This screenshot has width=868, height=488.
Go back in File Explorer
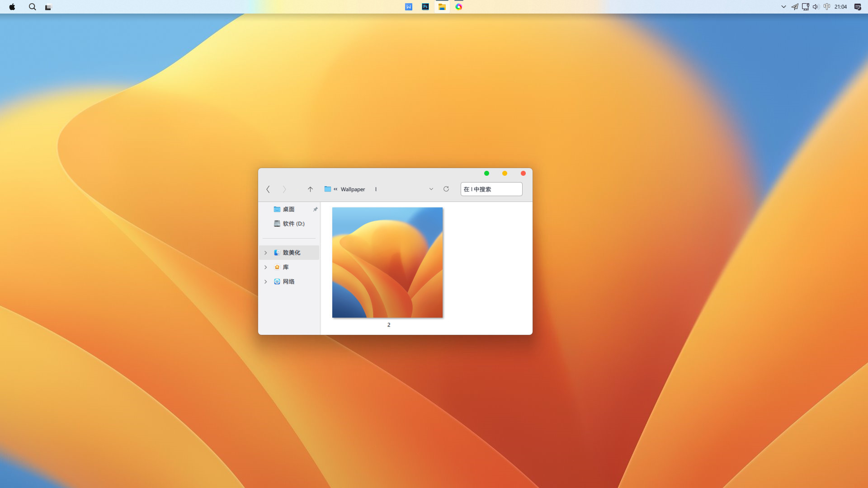pyautogui.click(x=268, y=189)
